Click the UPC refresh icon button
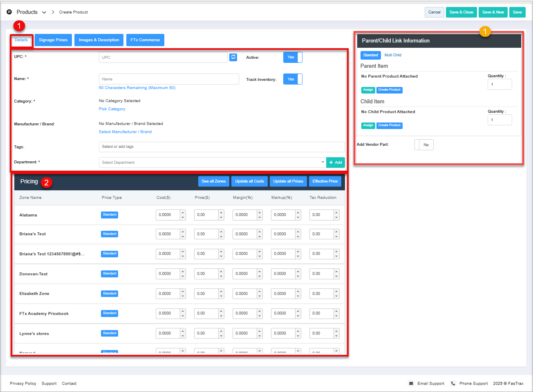The image size is (533, 392). click(x=233, y=57)
